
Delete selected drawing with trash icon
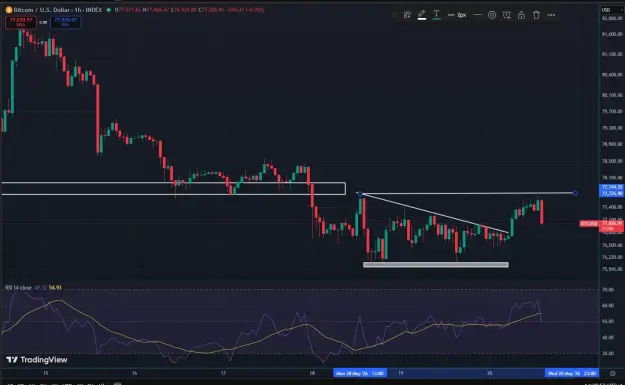pos(537,15)
